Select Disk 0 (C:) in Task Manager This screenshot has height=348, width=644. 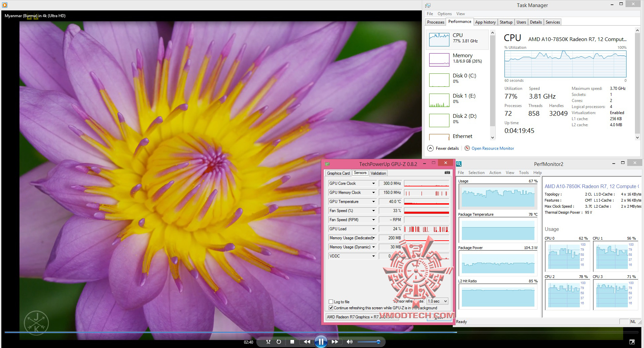pos(457,80)
